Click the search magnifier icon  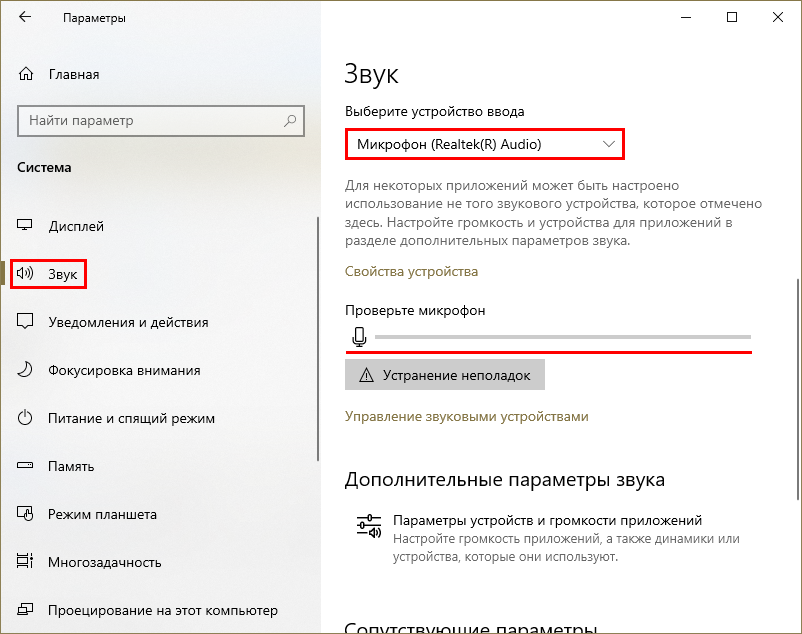click(291, 121)
